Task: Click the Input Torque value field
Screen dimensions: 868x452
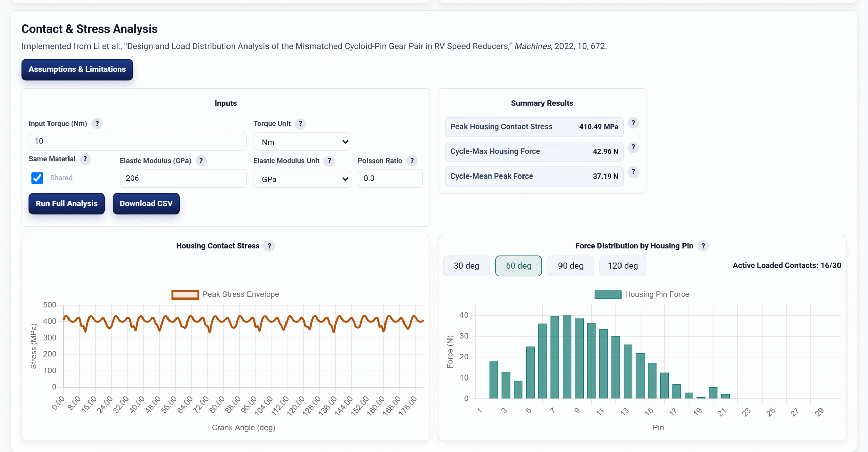Action: pos(138,141)
